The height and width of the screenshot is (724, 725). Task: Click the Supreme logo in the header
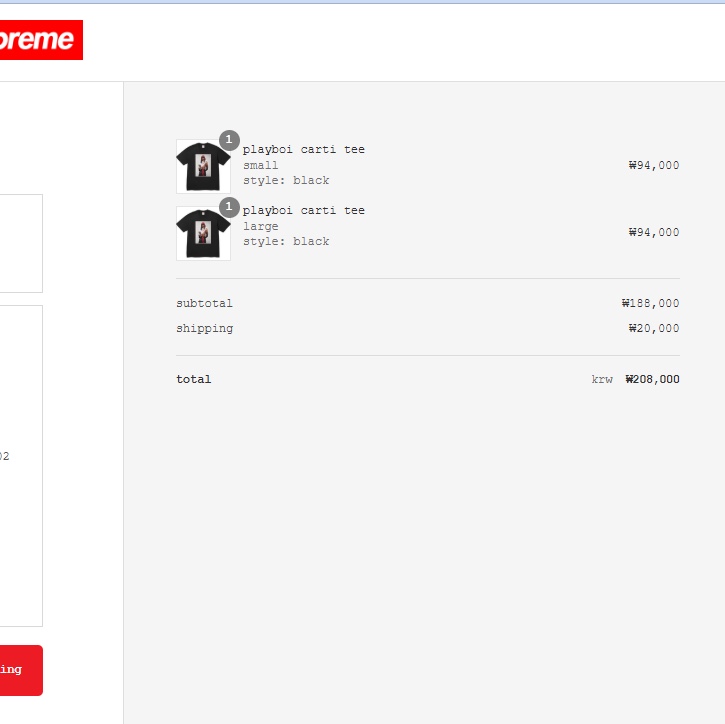41,40
